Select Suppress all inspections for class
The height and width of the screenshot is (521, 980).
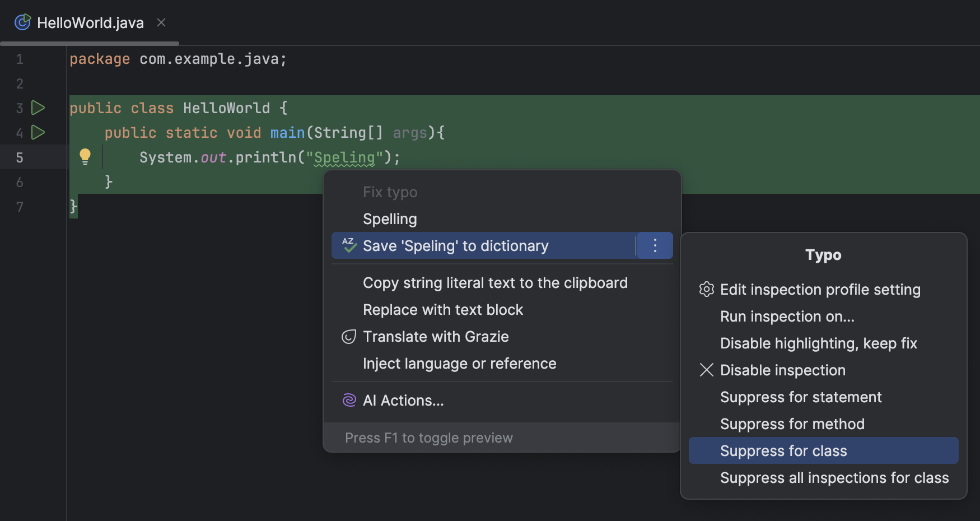click(834, 477)
